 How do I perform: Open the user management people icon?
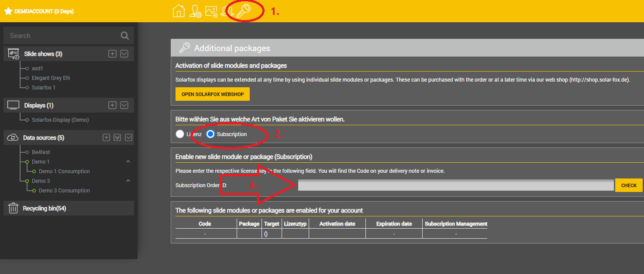coord(227,11)
